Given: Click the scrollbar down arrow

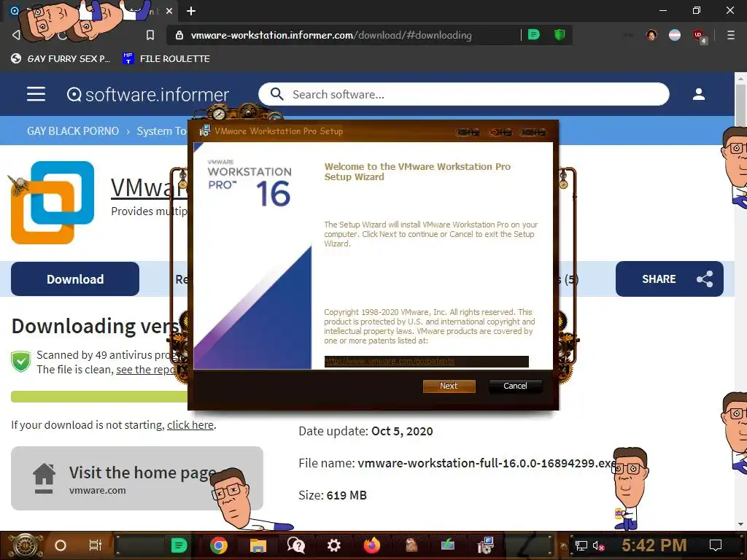Looking at the screenshot, I should [740, 525].
